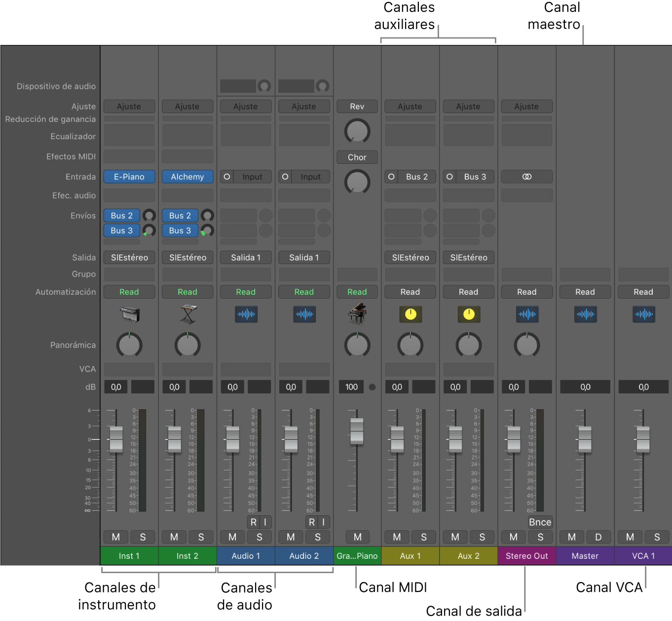Solo the VCA 1 channel strip
The height and width of the screenshot is (621, 672).
pos(657,537)
